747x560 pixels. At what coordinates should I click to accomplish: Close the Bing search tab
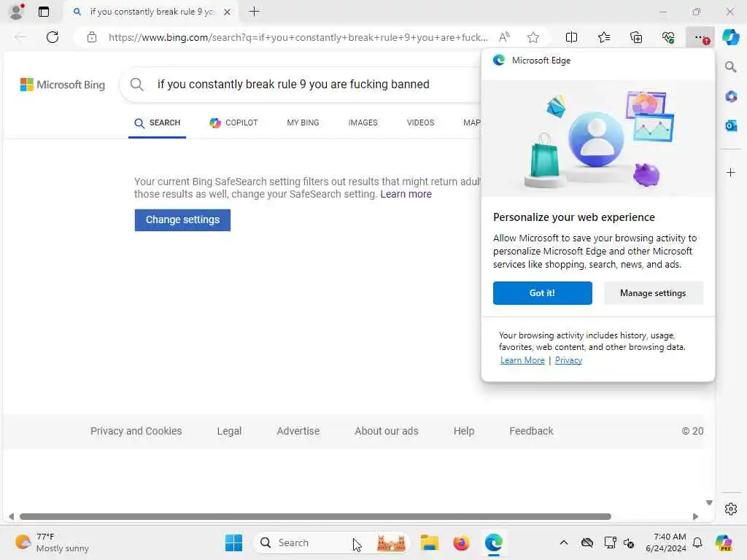[228, 12]
